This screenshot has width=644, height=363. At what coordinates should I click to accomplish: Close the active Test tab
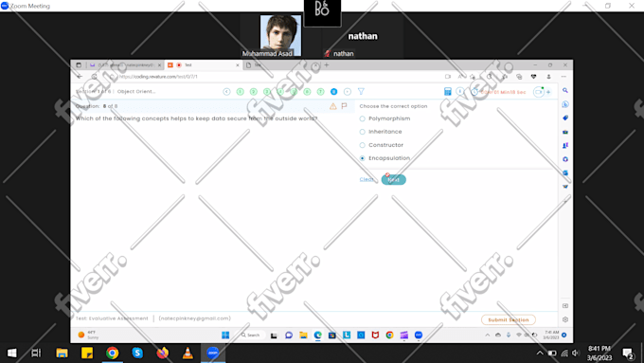238,65
